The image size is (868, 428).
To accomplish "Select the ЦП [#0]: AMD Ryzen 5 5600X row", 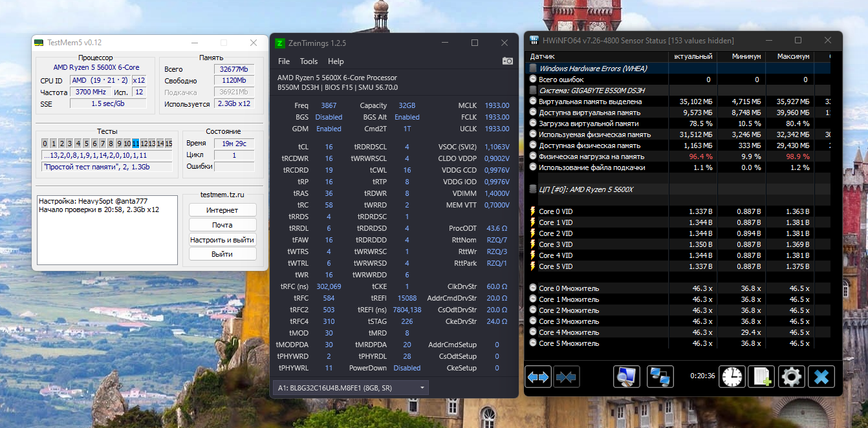I will pos(679,189).
